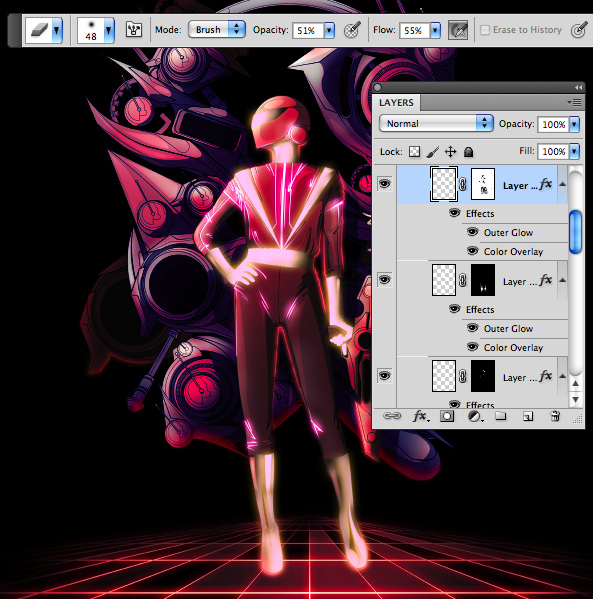Collapse the Layers panel with double arrows
This screenshot has height=599, width=593.
coord(578,87)
